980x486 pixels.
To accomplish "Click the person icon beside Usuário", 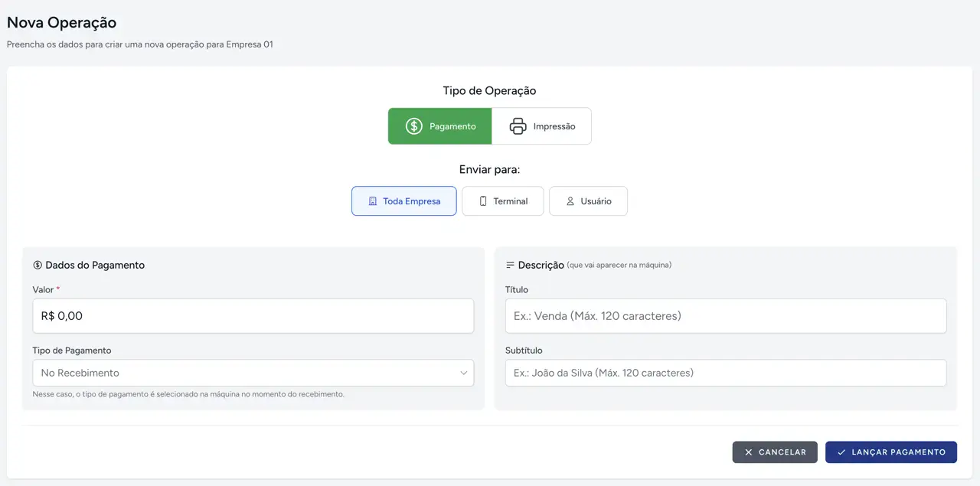I will [570, 201].
